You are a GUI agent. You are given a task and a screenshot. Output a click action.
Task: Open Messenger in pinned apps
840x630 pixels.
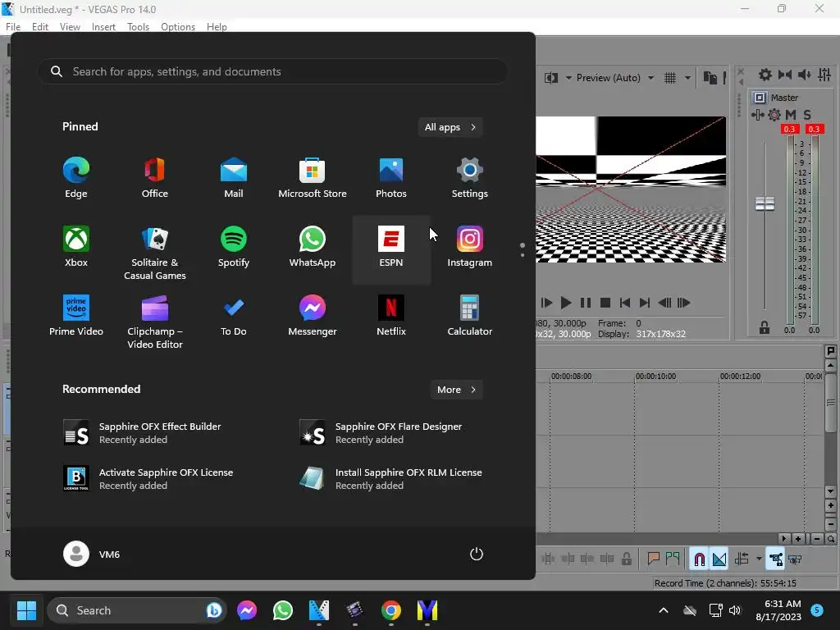[313, 316]
